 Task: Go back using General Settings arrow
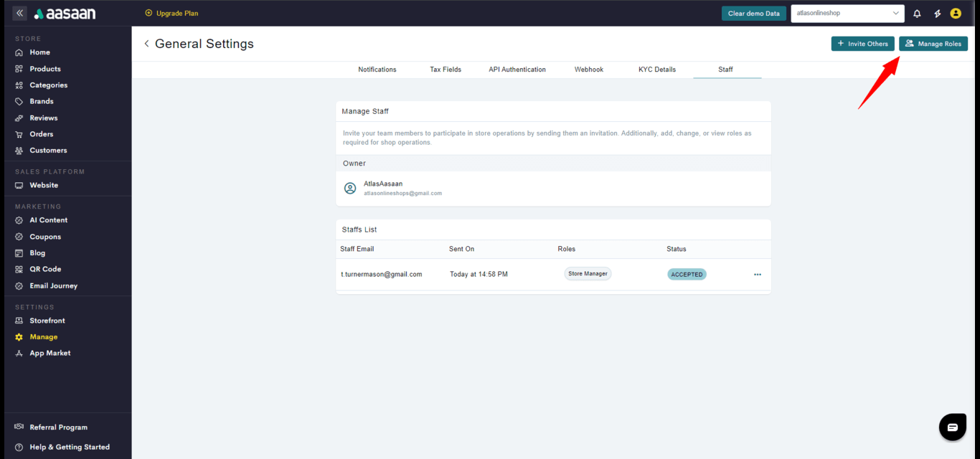click(x=147, y=44)
